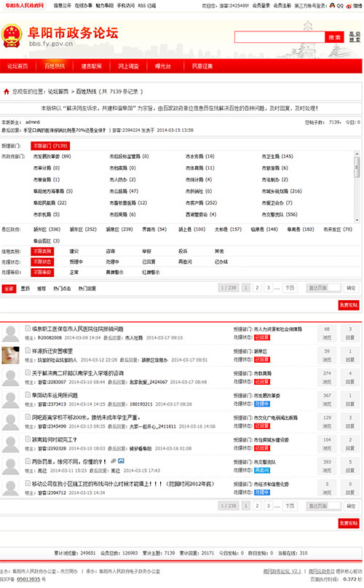Click avatar beside the 阜阳动车运用所问题 post
The image size is (364, 588).
coord(10,400)
